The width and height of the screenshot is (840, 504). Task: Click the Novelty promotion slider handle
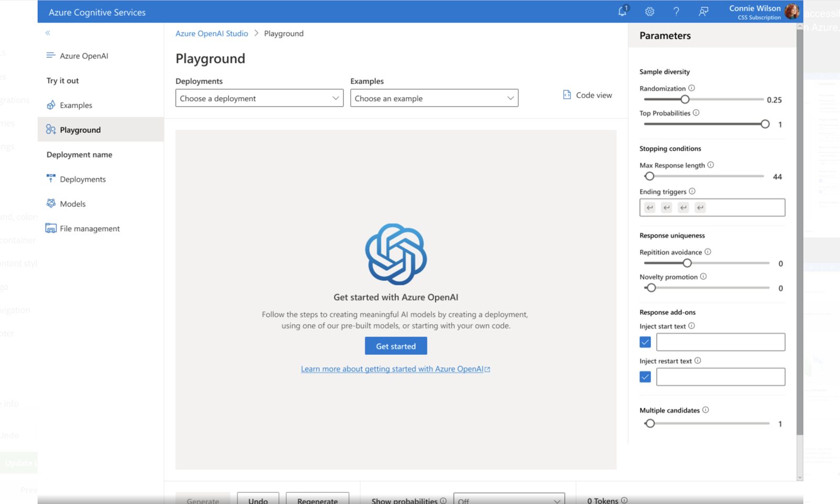tap(651, 288)
